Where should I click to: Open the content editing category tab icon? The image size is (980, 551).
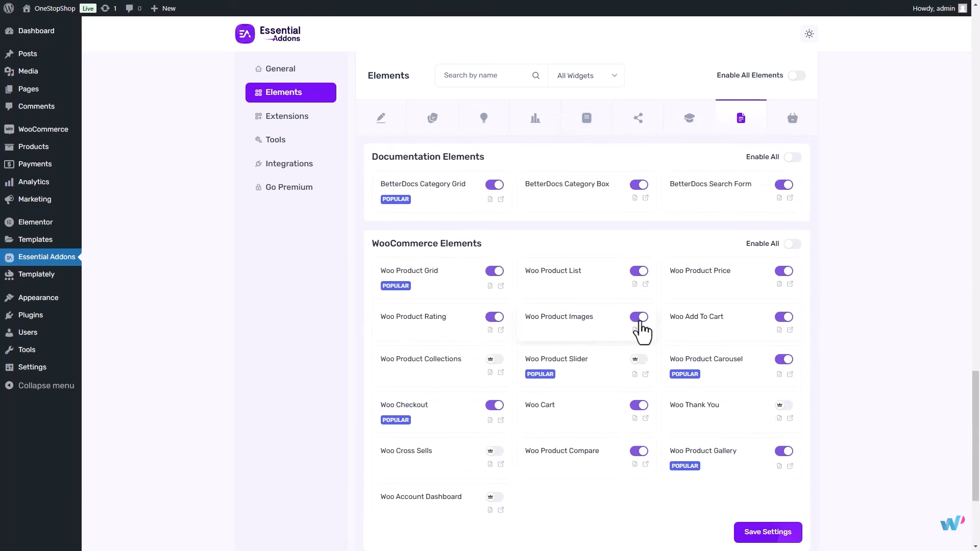(382, 117)
